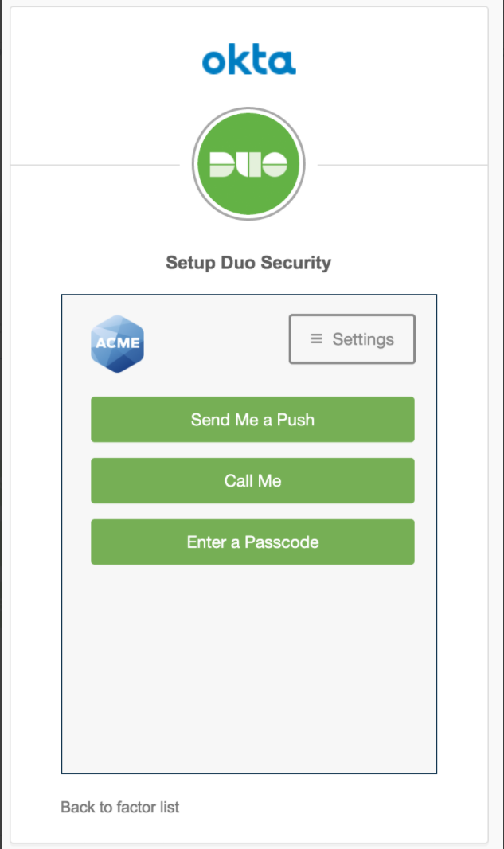Click the word Settings in the button
The width and height of the screenshot is (504, 849).
363,339
